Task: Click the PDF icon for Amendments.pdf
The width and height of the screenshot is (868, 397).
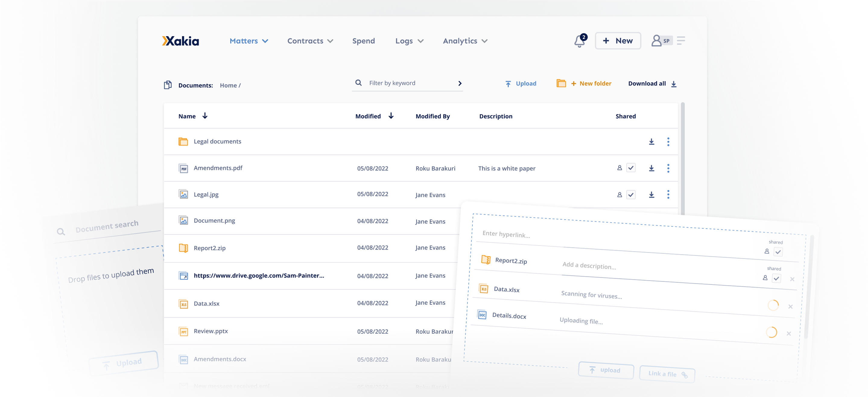Action: click(x=183, y=168)
